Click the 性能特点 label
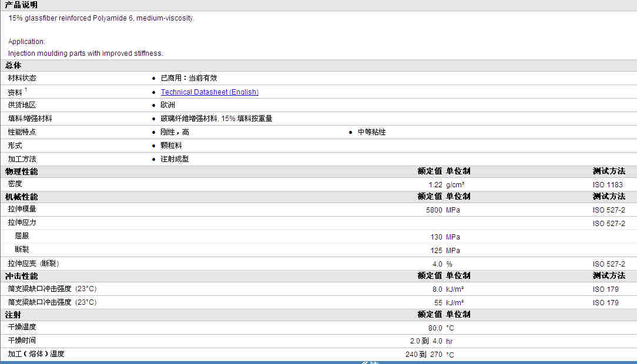The width and height of the screenshot is (637, 364). [x=22, y=132]
